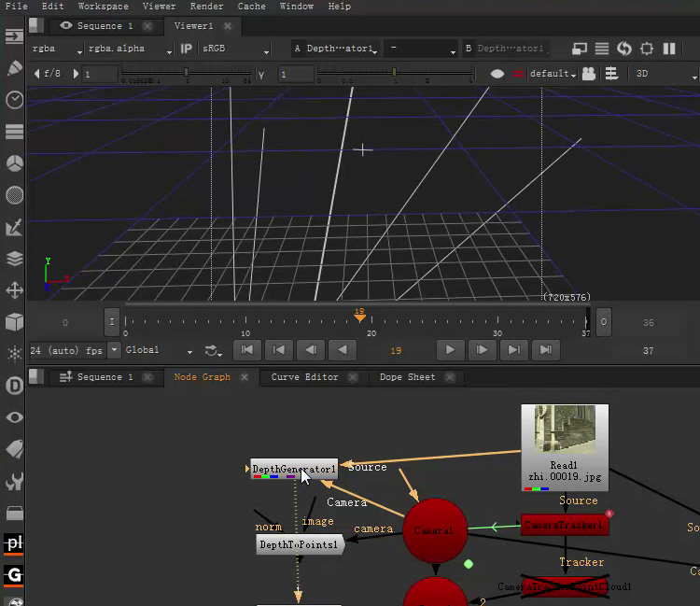The height and width of the screenshot is (606, 700).
Task: Open the 3D nodes cube icon
Action: point(14,322)
